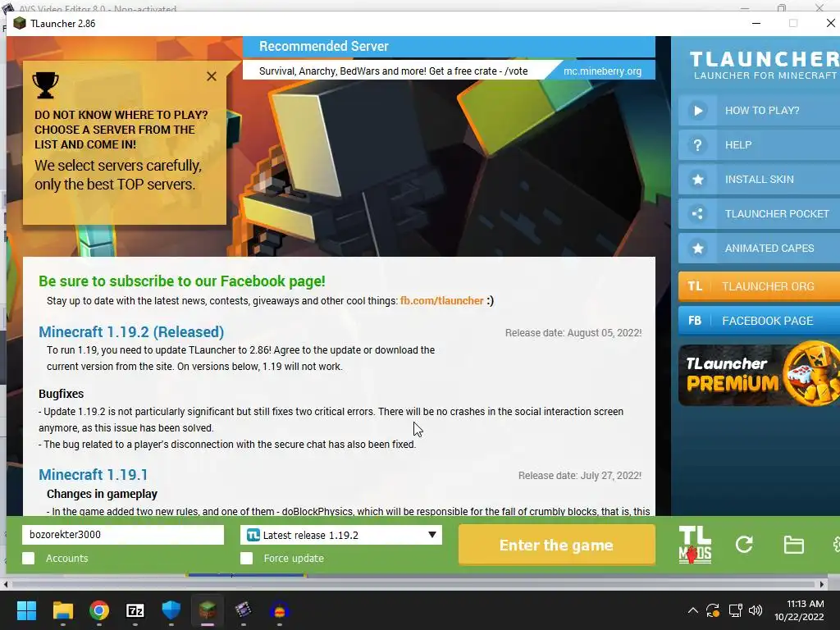
Task: Click the TLauncher Premium banner
Action: [x=759, y=374]
